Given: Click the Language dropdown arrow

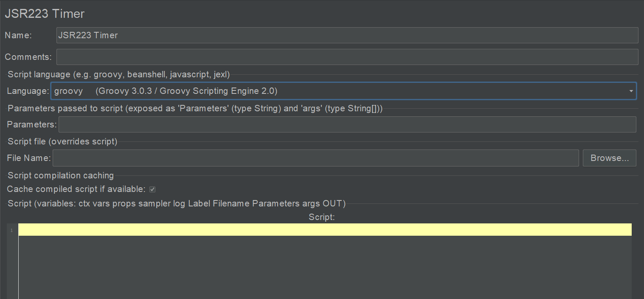Looking at the screenshot, I should (631, 91).
